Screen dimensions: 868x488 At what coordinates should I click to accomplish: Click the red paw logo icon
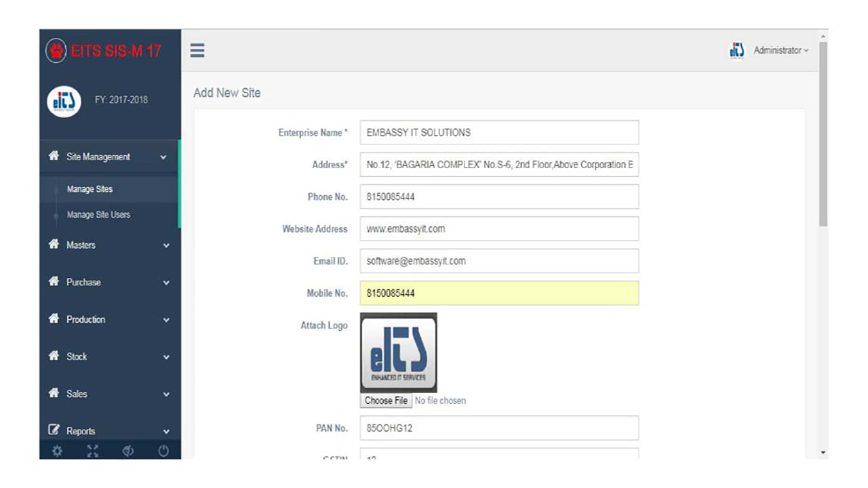point(56,51)
